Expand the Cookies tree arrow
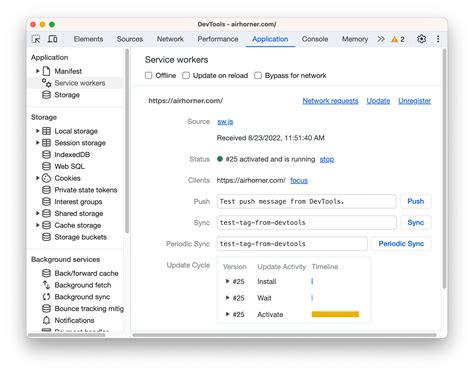This screenshot has height=373, width=474. pyautogui.click(x=38, y=178)
